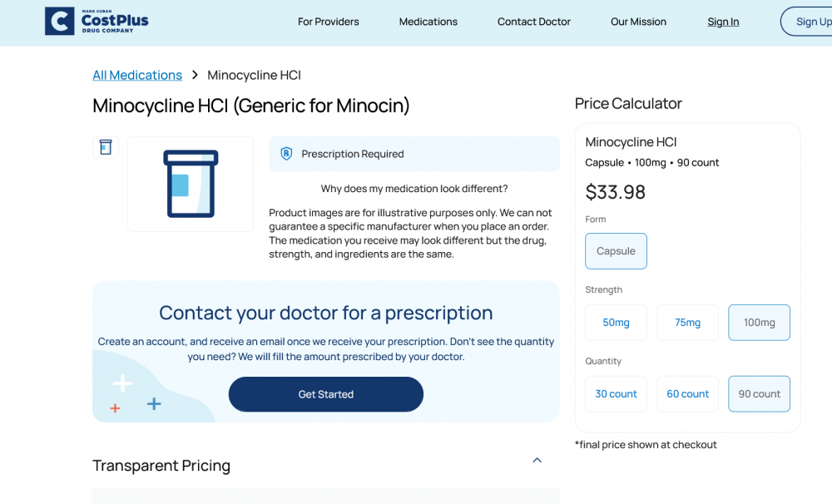Select the Capsule form option
Viewport: 832px width, 504px height.
click(x=616, y=251)
